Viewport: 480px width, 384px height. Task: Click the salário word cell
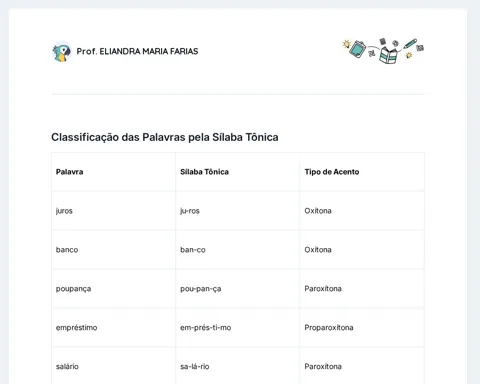114,366
